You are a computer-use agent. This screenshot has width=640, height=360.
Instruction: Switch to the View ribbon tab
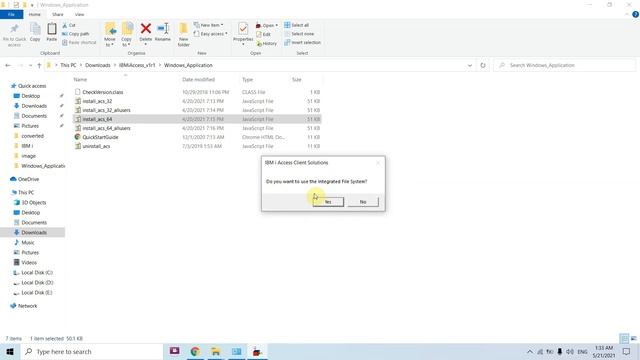[x=79, y=14]
